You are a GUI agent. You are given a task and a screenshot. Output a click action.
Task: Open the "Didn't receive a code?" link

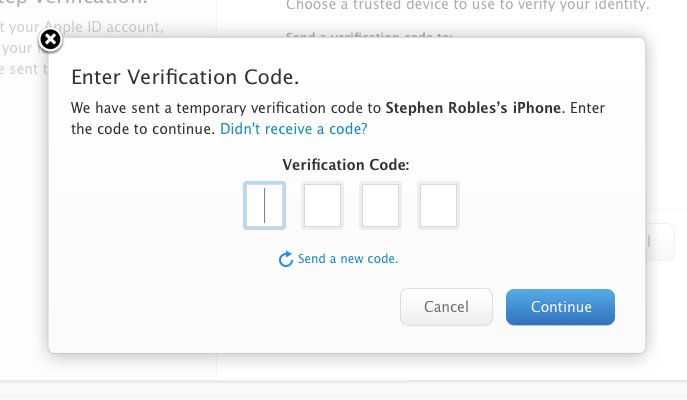(x=294, y=129)
